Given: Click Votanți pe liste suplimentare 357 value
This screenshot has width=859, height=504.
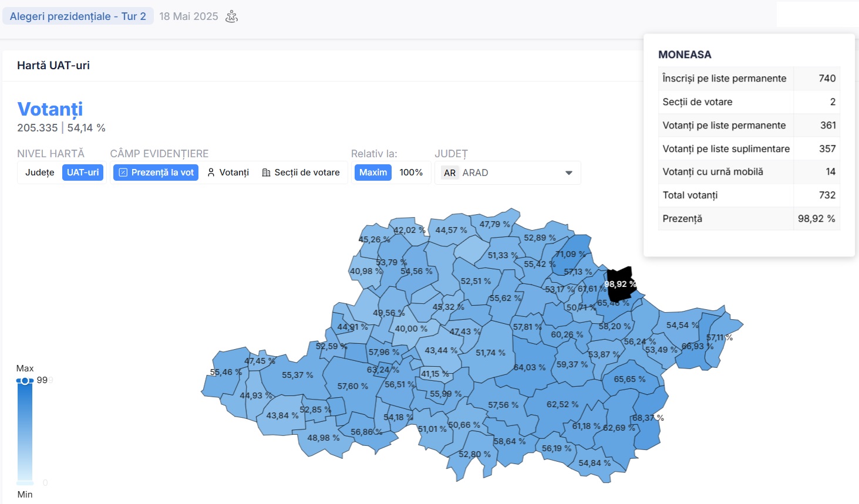Looking at the screenshot, I should [x=827, y=148].
